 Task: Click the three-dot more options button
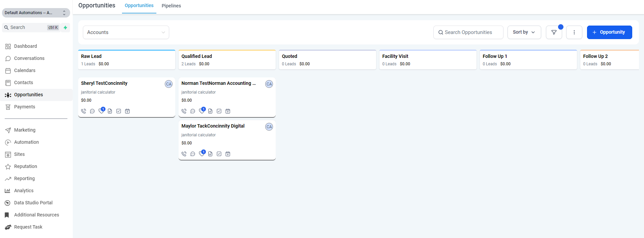[x=574, y=32]
